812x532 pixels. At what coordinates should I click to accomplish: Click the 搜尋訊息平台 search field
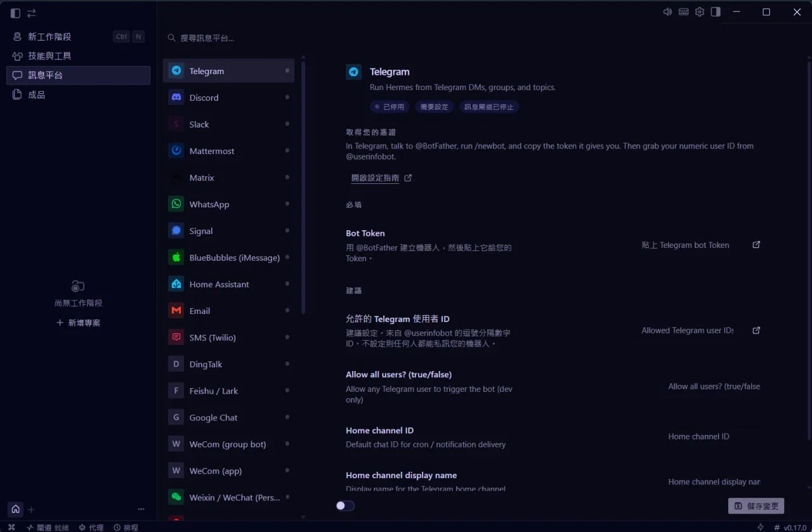(x=232, y=38)
